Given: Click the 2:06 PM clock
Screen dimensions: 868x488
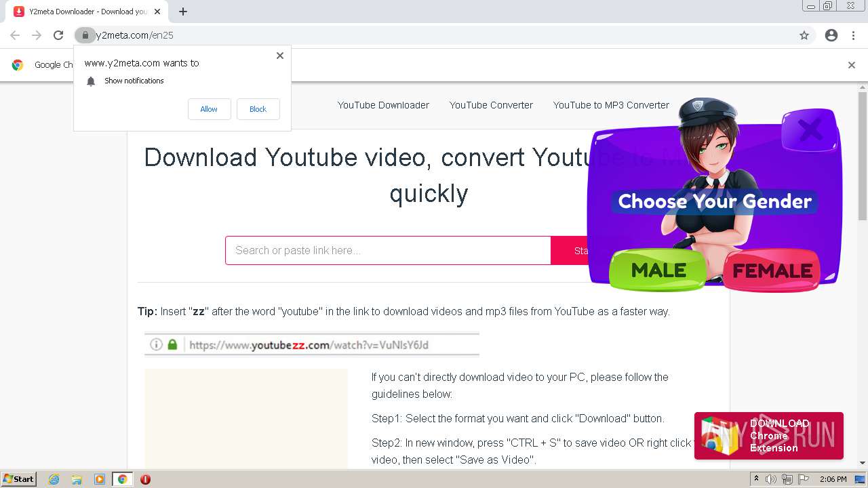Looking at the screenshot, I should (833, 479).
